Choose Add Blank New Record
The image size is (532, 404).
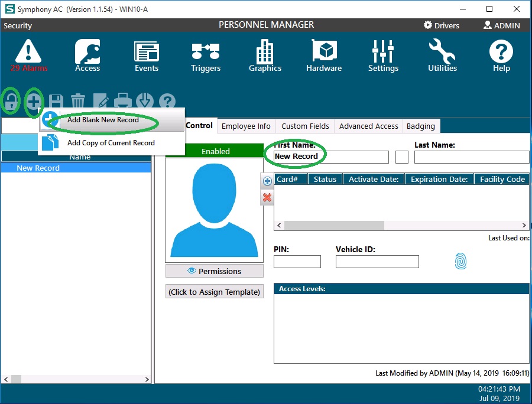112,120
